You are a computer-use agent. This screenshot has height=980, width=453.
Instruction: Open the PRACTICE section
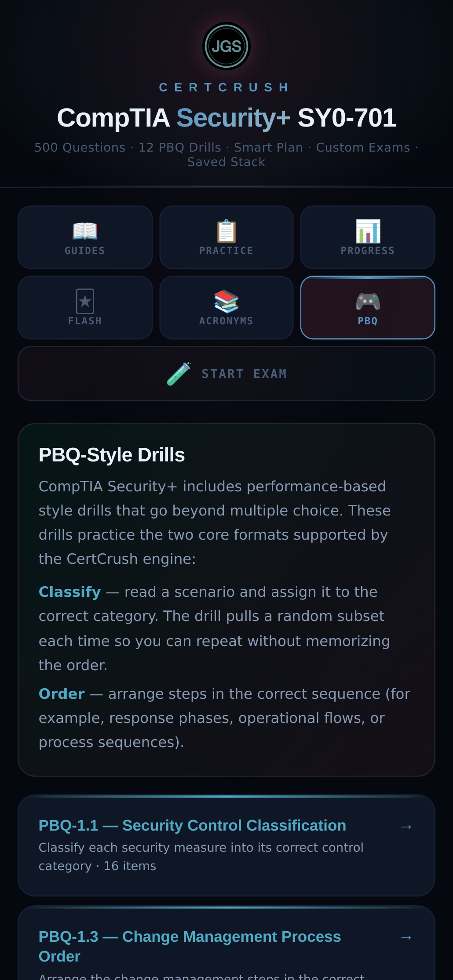pyautogui.click(x=226, y=237)
